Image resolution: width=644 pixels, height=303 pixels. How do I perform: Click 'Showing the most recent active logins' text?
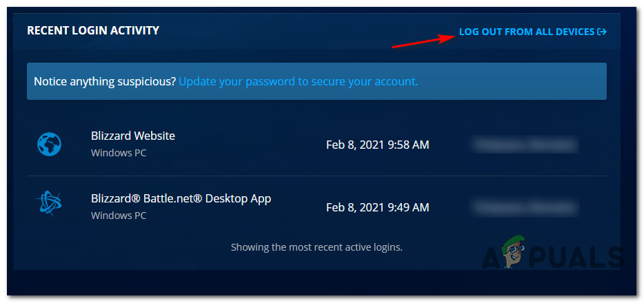tap(316, 247)
